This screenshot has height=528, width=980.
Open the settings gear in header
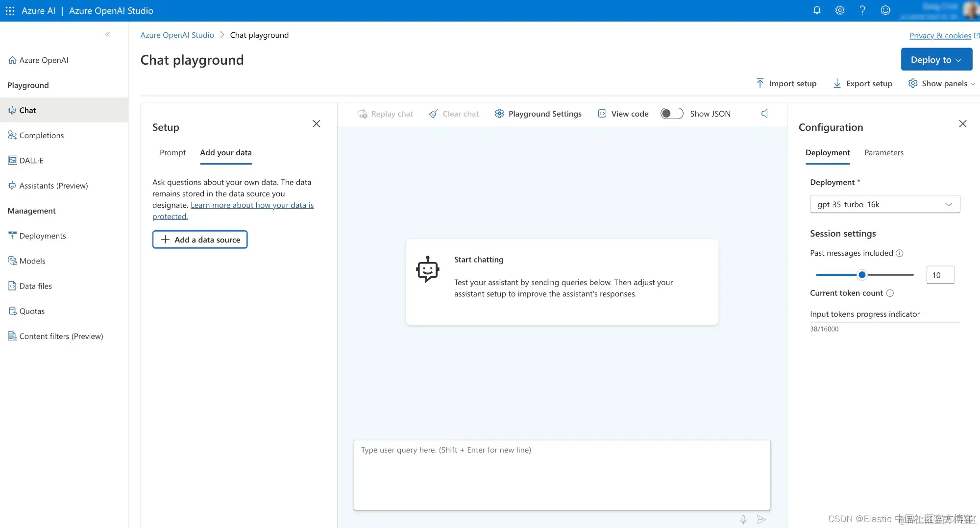840,10
